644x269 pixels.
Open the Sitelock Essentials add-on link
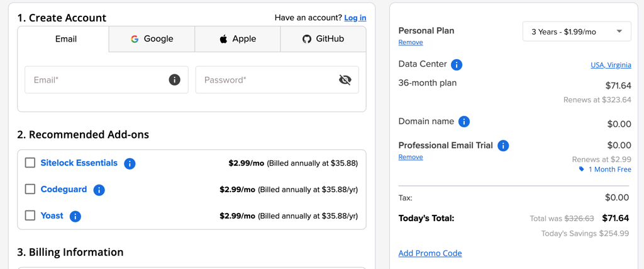(79, 163)
